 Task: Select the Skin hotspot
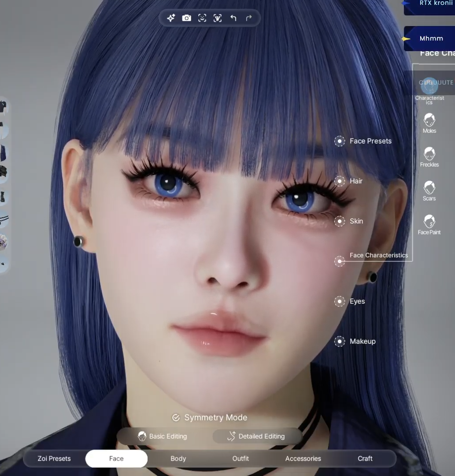click(340, 221)
